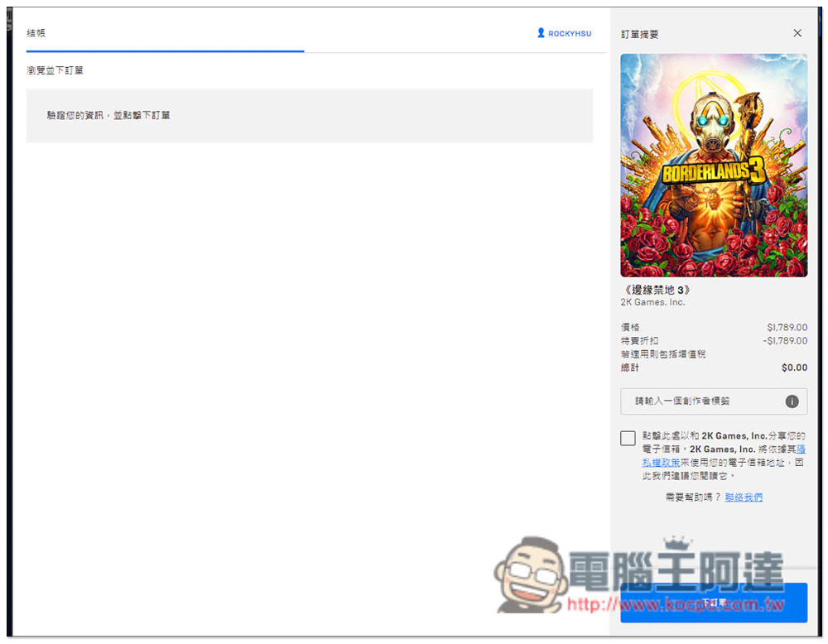Click the discount value -$1,789.00

pyautogui.click(x=785, y=341)
